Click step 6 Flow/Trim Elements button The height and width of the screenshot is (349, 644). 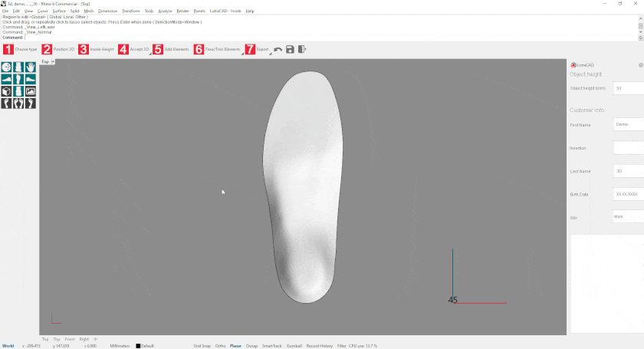217,49
